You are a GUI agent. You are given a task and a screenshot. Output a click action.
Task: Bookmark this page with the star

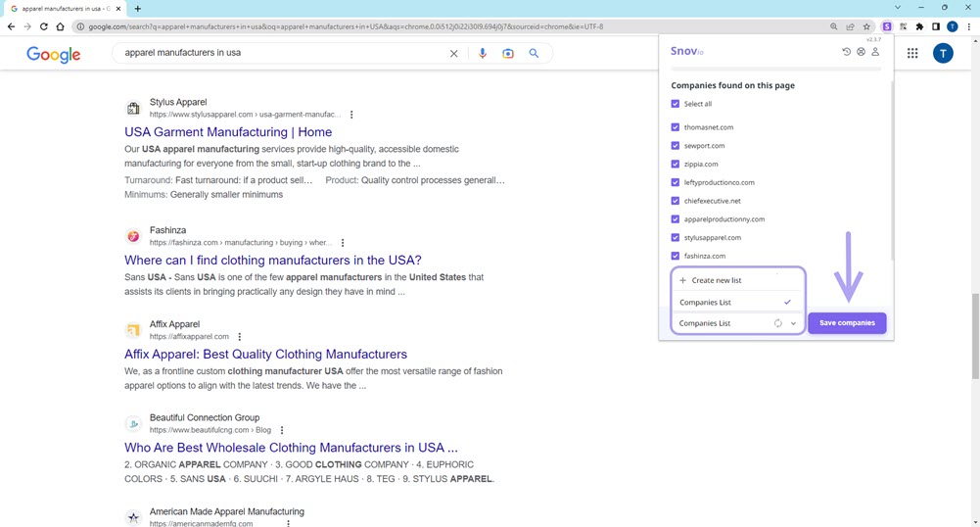click(x=866, y=26)
